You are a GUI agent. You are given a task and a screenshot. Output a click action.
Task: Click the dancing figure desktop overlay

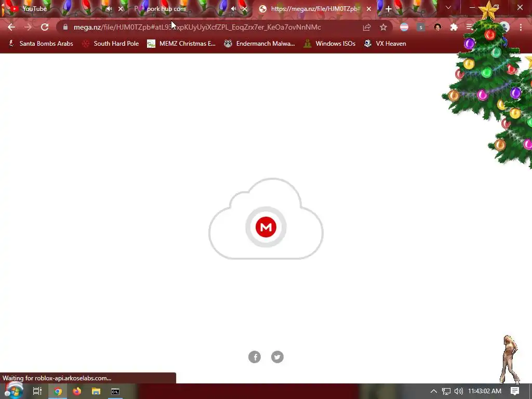(510, 360)
